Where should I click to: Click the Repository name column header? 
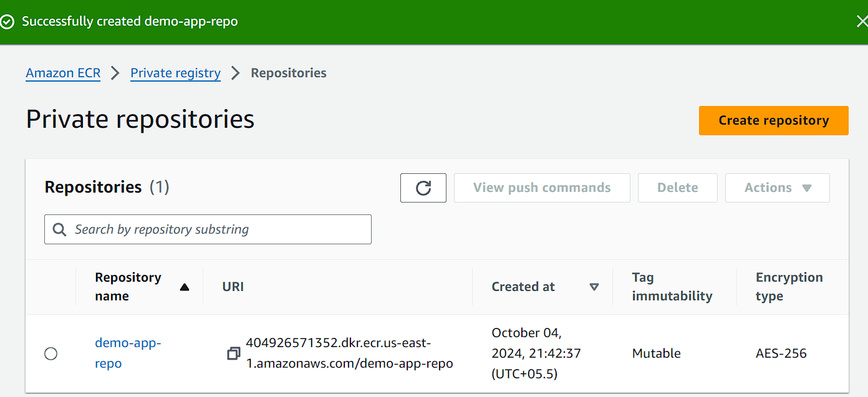128,287
